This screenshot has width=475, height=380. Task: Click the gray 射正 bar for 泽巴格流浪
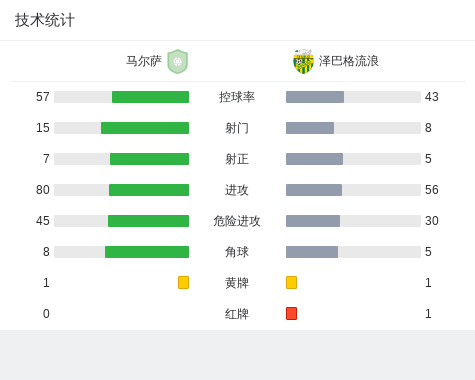click(x=314, y=159)
